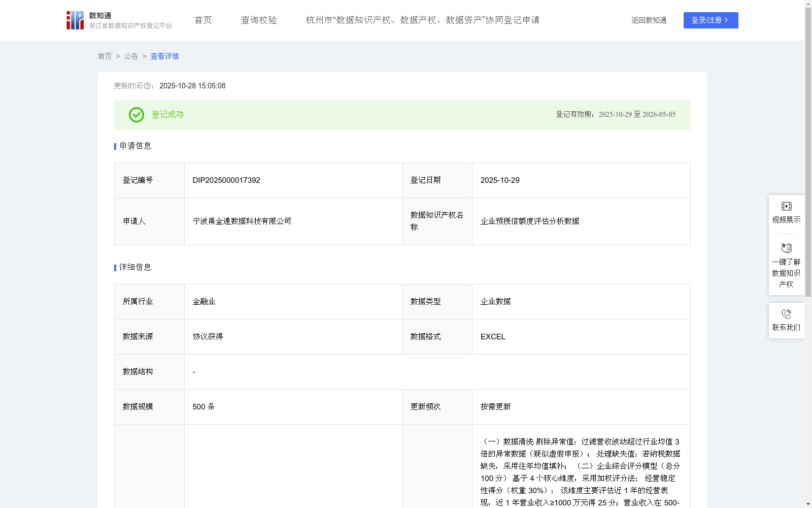Click the green 登记成功 check icon
The image size is (812, 508).
click(x=137, y=115)
